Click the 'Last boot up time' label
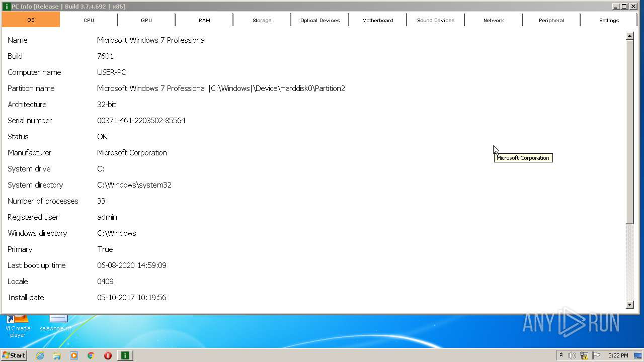Viewport: 644px width, 362px height. [x=36, y=265]
